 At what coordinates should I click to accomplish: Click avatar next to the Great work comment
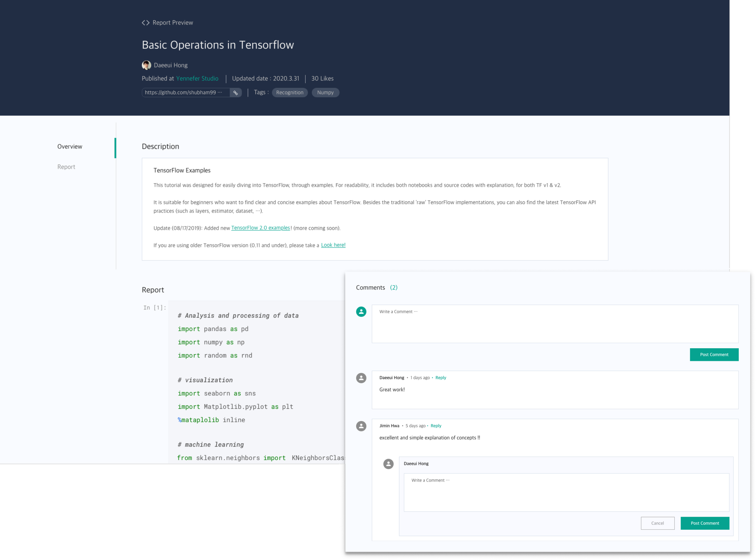click(361, 378)
